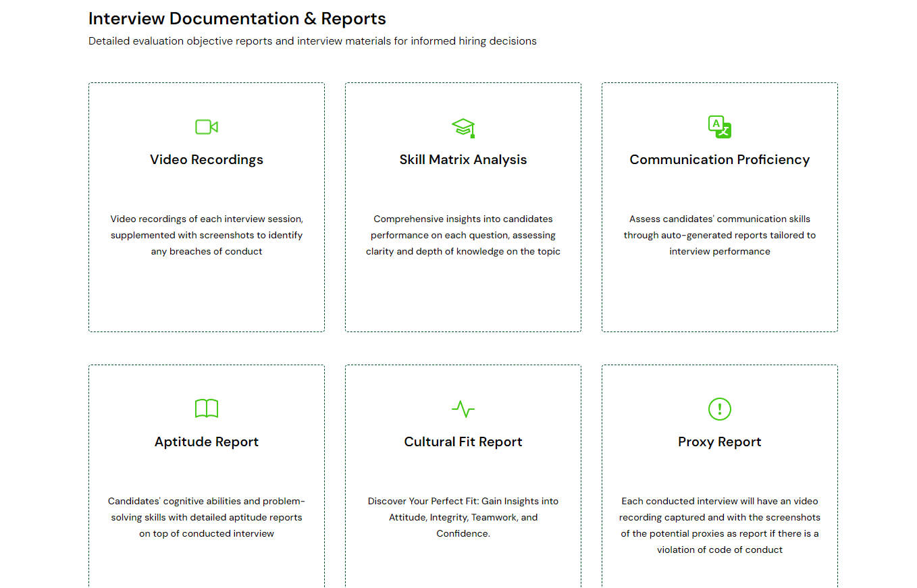Click the 'Interview Documentation & Reports' page title
This screenshot has width=917, height=588.
(237, 18)
